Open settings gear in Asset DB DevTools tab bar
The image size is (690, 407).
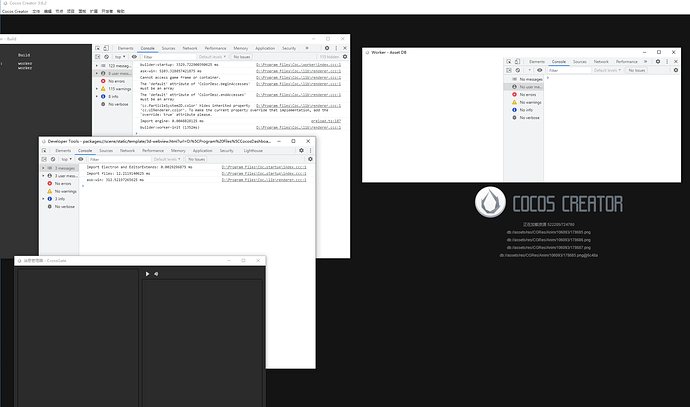coord(658,62)
